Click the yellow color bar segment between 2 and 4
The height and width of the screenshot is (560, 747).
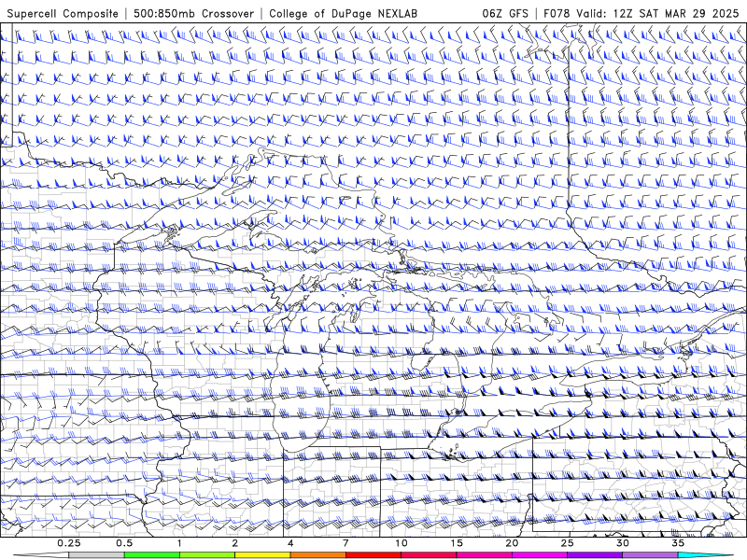pyautogui.click(x=262, y=555)
